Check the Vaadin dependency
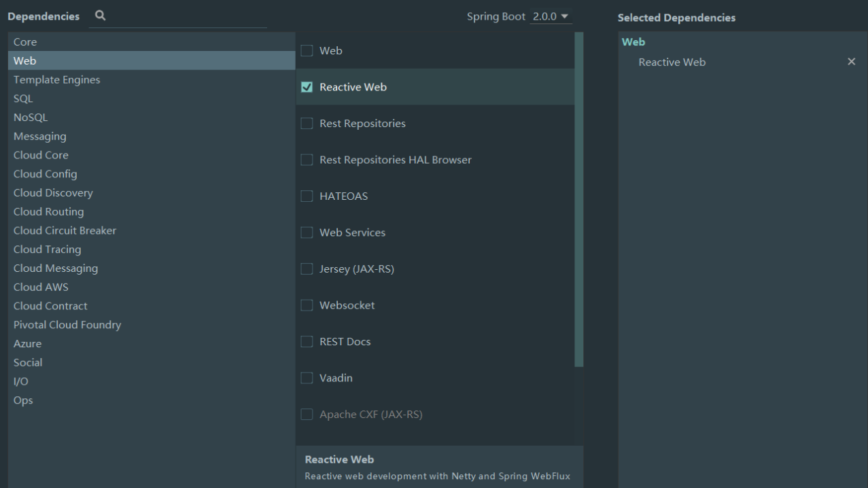The image size is (868, 488). click(x=307, y=378)
